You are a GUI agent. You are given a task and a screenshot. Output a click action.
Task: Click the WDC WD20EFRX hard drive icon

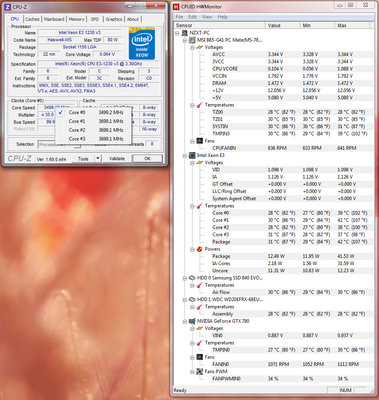(x=192, y=300)
